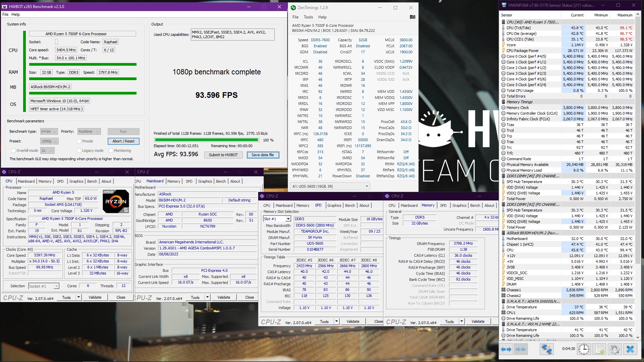Image resolution: width=644 pixels, height=362 pixels.
Task: Click the lightning icon beside Vcore row
Action: coord(503,45)
